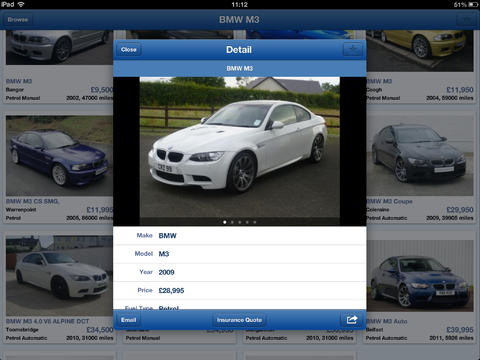Tap the Make BMW row

click(240, 236)
